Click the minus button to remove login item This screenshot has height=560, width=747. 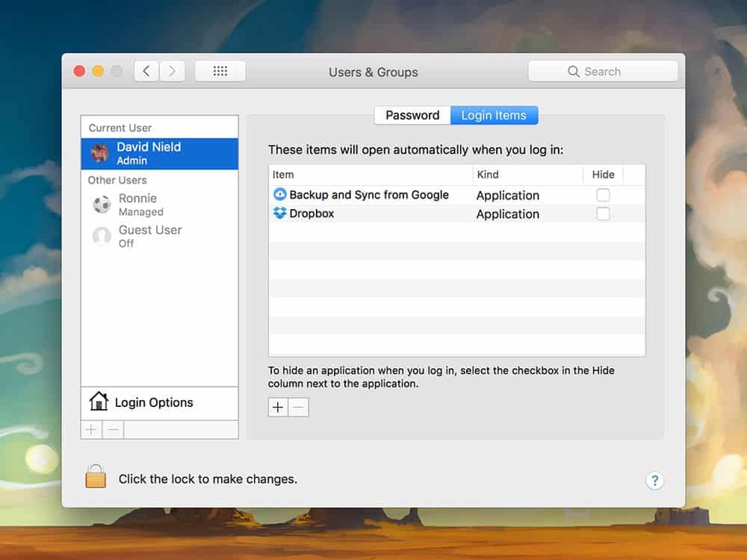coord(298,407)
